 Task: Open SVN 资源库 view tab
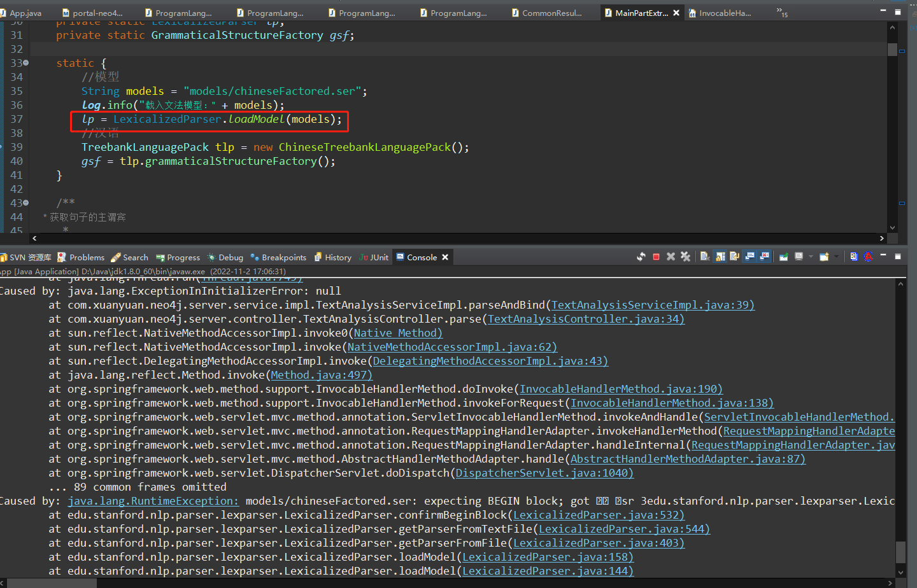(26, 257)
